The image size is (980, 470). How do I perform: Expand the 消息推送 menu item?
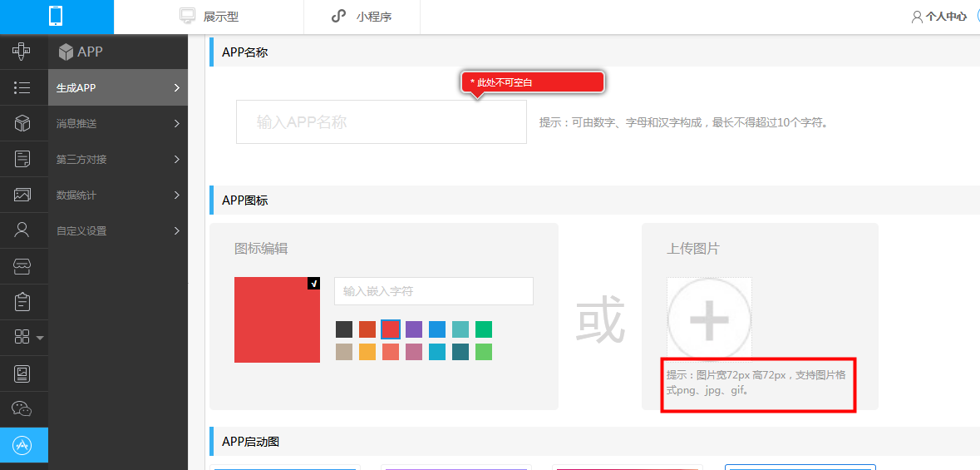[x=118, y=123]
